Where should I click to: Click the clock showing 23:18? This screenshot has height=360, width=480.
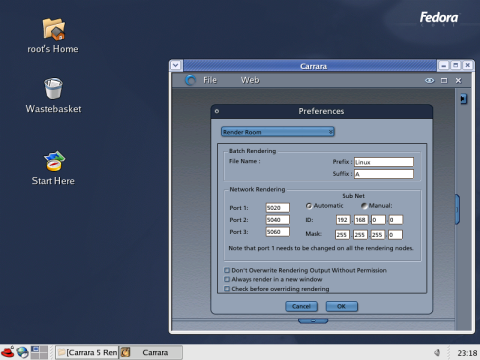[x=467, y=353]
